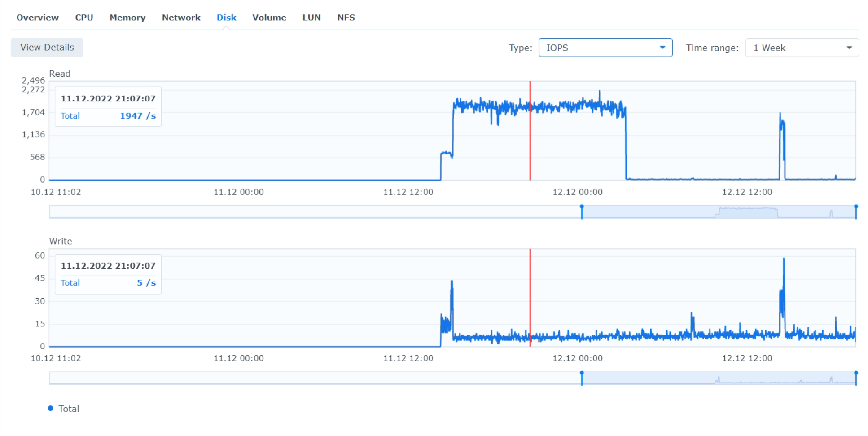Screen dimensions: 868x436
Task: Toggle the Total legend item
Action: (x=64, y=409)
